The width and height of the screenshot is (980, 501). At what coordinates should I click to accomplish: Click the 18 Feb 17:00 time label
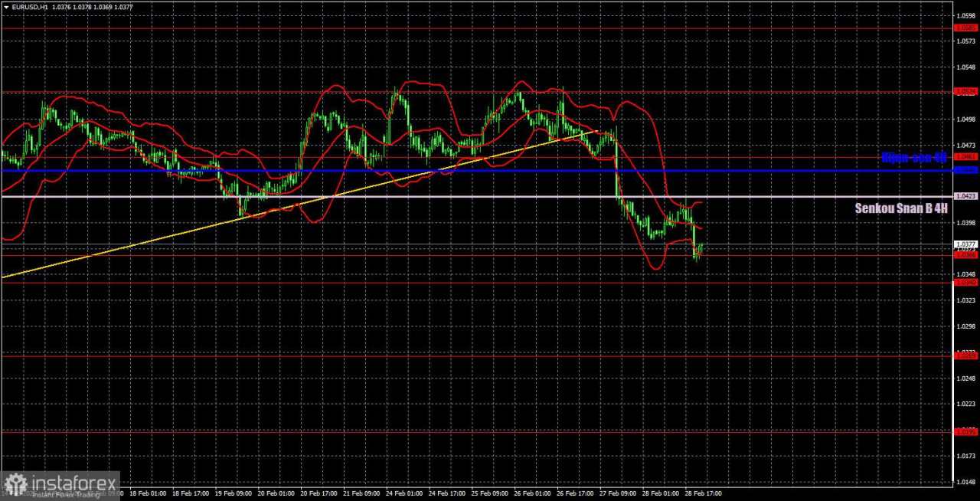pos(191,495)
